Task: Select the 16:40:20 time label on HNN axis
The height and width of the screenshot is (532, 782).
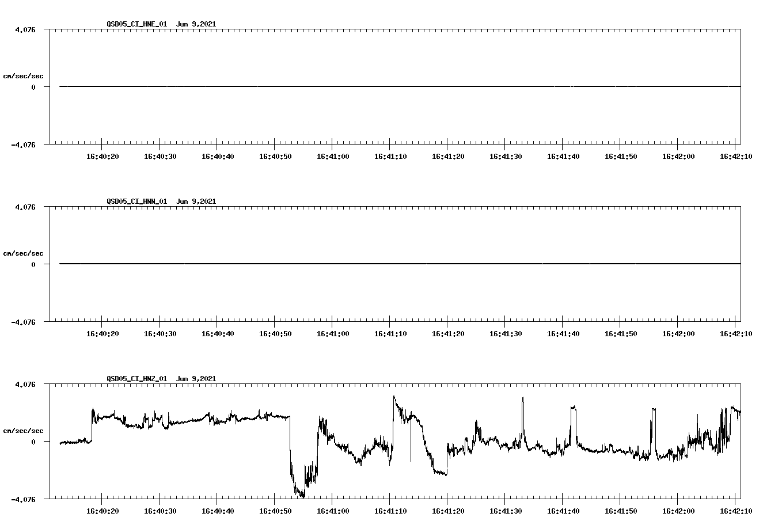Action: tap(103, 334)
